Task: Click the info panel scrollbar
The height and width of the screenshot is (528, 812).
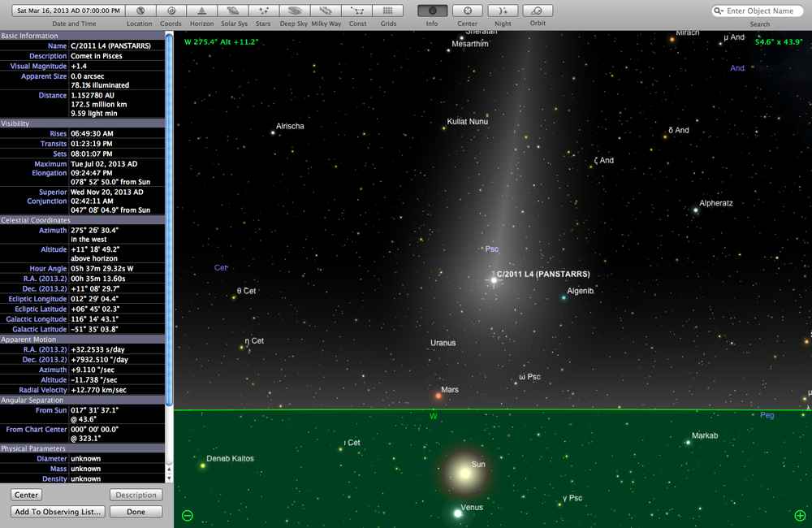Action: tap(168, 244)
